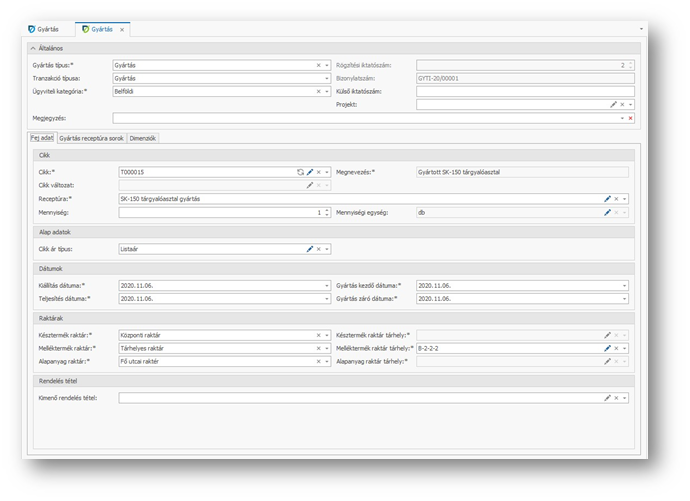Click the Mennyiség stepper arrows
This screenshot has width=690, height=501.
point(327,212)
